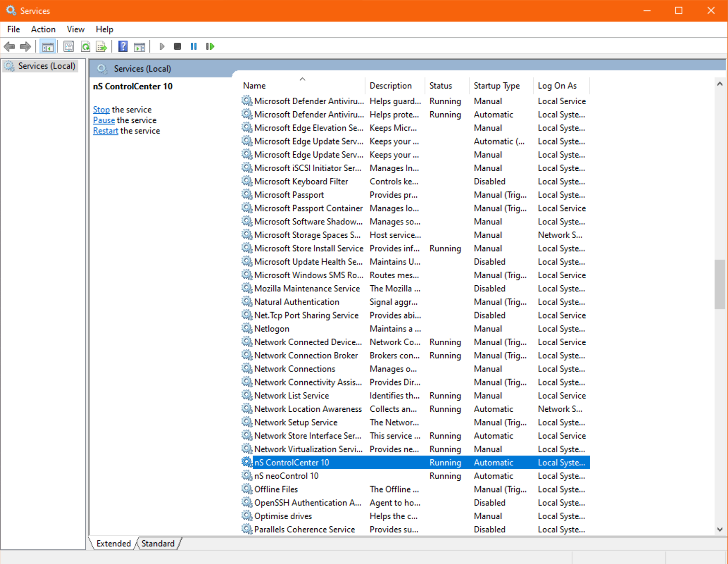The image size is (728, 564).
Task: Sort by the Description column header
Action: coord(395,85)
